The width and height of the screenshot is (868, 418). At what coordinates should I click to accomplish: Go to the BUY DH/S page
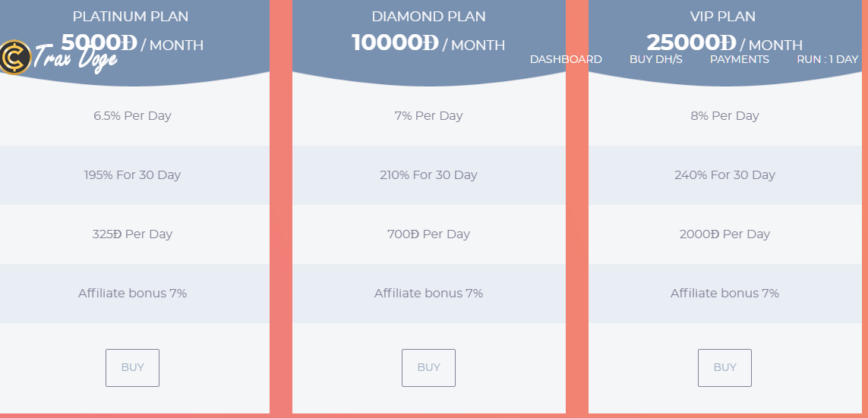tap(655, 59)
